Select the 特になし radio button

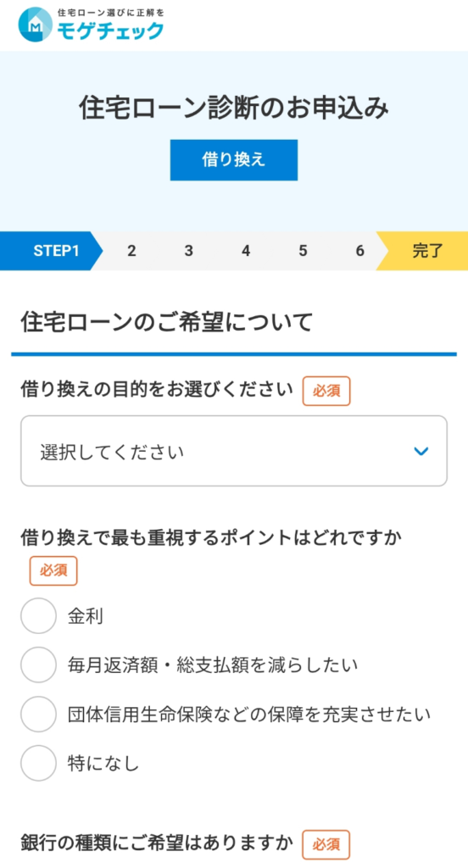(x=38, y=764)
